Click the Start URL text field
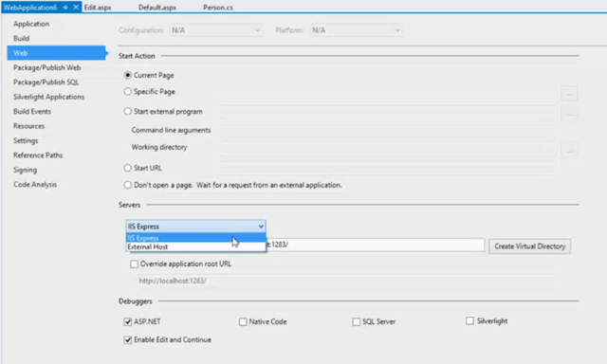The width and height of the screenshot is (607, 364). click(388, 169)
